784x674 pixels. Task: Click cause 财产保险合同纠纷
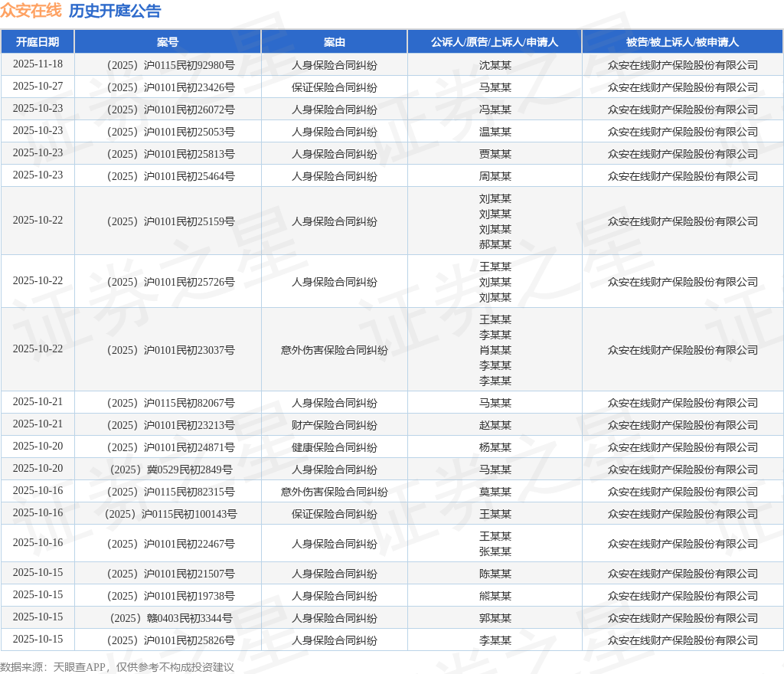pyautogui.click(x=334, y=425)
